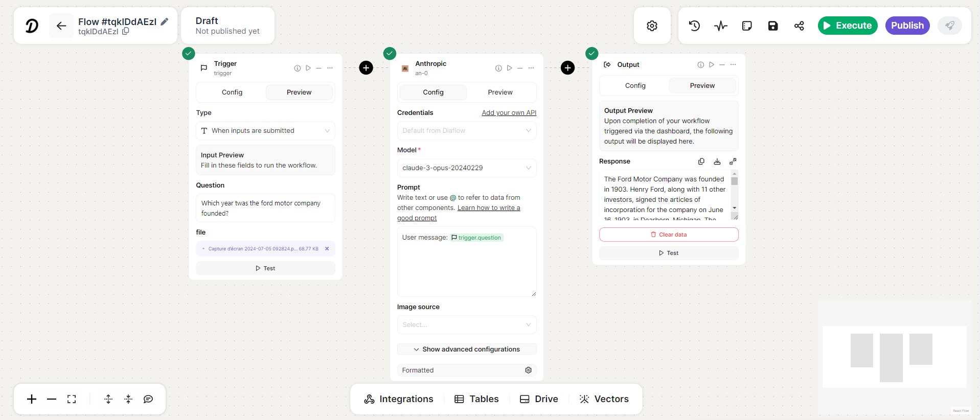Image resolution: width=980 pixels, height=420 pixels.
Task: Open the sticky note icon
Action: click(x=747, y=26)
